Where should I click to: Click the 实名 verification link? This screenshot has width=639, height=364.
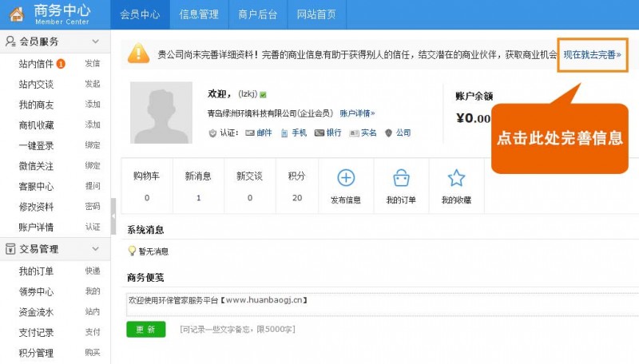[369, 133]
